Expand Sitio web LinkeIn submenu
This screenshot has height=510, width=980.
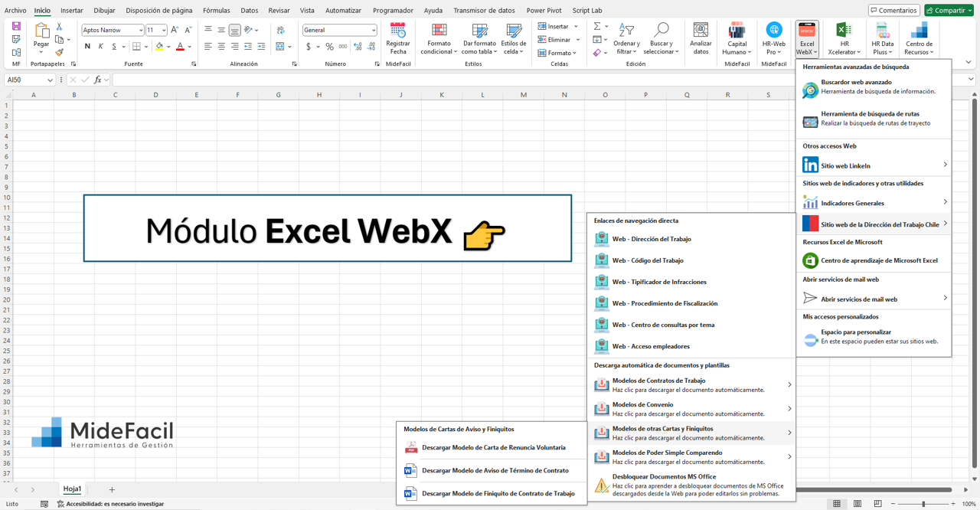(945, 165)
